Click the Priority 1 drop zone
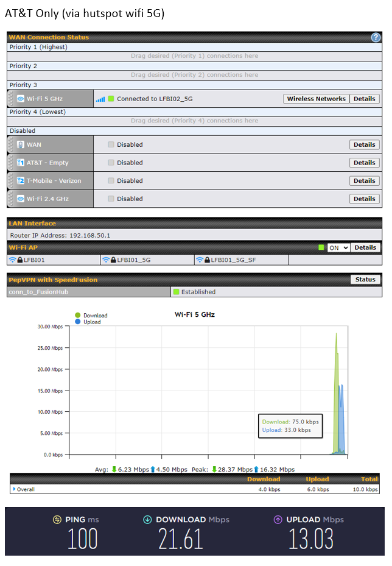The width and height of the screenshot is (392, 566). tap(195, 56)
